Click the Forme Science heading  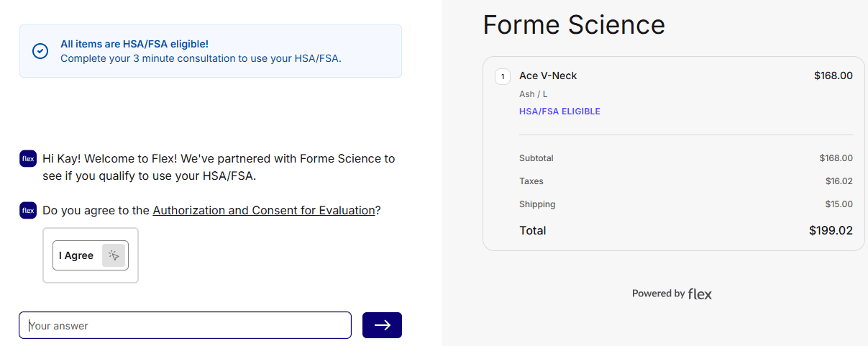[x=574, y=24]
